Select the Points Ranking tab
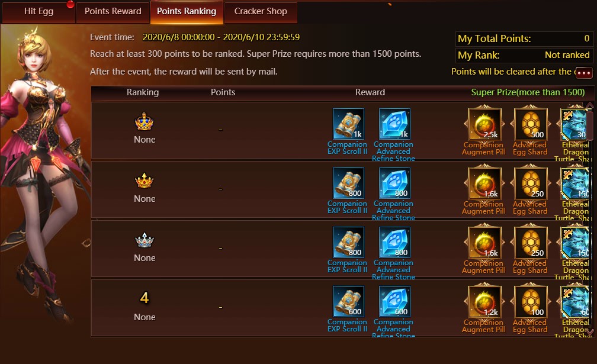Viewport: 597px width, 364px height. click(187, 12)
